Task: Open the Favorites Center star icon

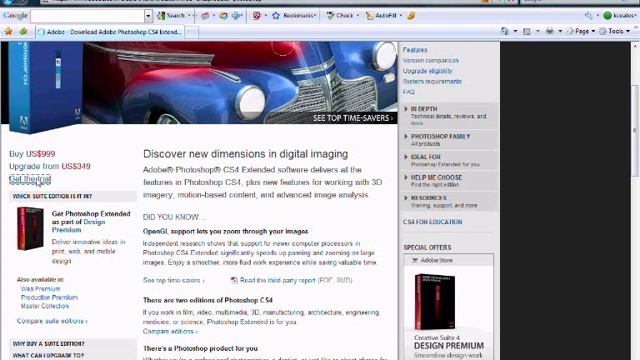Action: [x=8, y=31]
